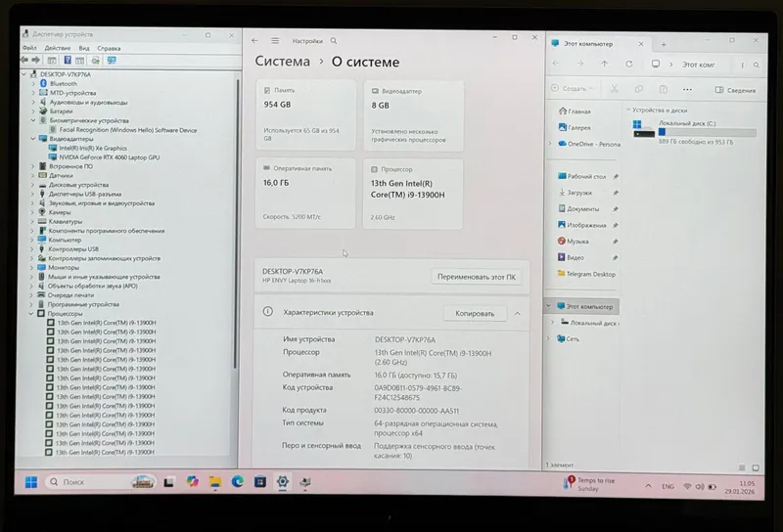Expand the Клавиатуры device category
Image resolution: width=783 pixels, height=532 pixels.
coord(32,221)
